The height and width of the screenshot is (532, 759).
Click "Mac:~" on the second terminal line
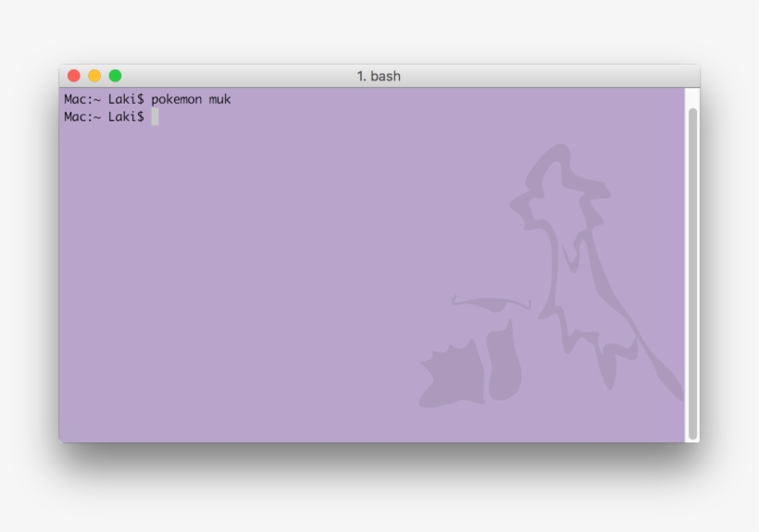click(x=81, y=117)
